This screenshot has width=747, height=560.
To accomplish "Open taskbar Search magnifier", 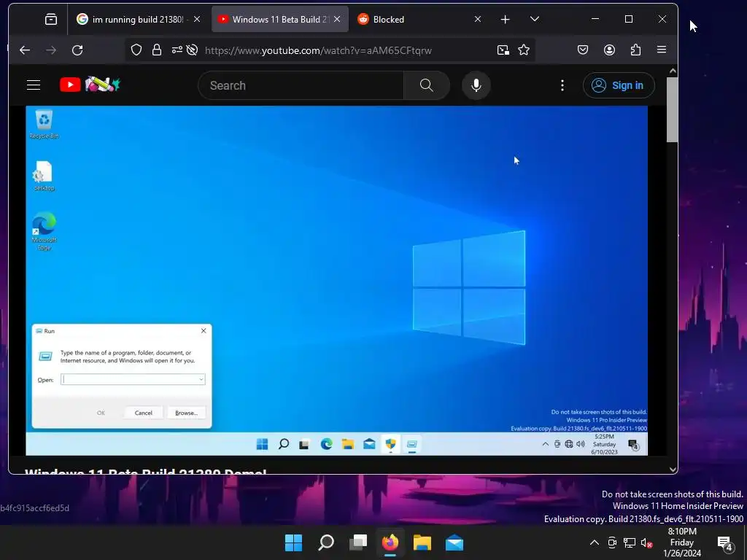I will [326, 542].
